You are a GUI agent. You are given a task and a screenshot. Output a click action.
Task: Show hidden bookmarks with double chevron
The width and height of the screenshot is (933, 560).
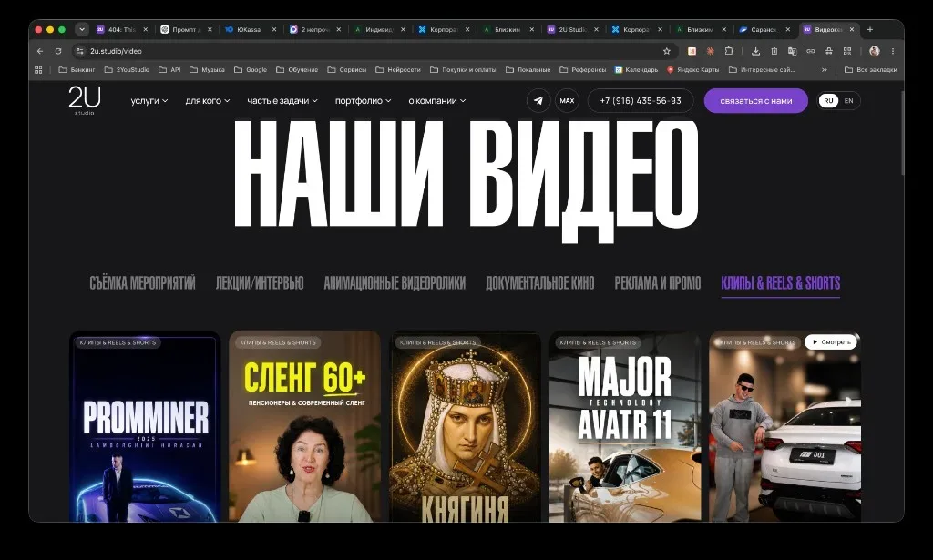tap(824, 69)
